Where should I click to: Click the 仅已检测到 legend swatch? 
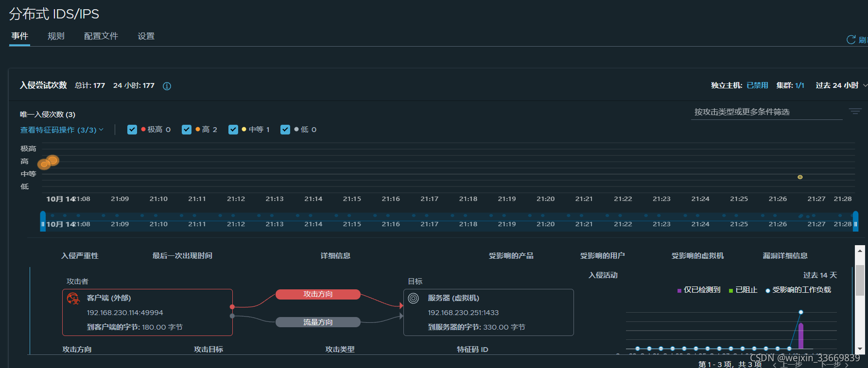(679, 290)
